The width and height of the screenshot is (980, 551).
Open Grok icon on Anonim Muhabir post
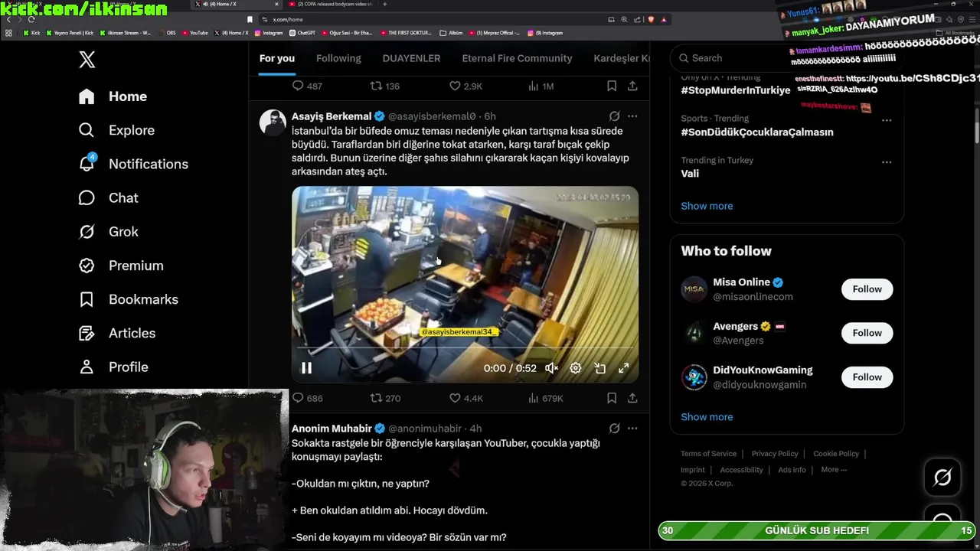[x=614, y=429]
